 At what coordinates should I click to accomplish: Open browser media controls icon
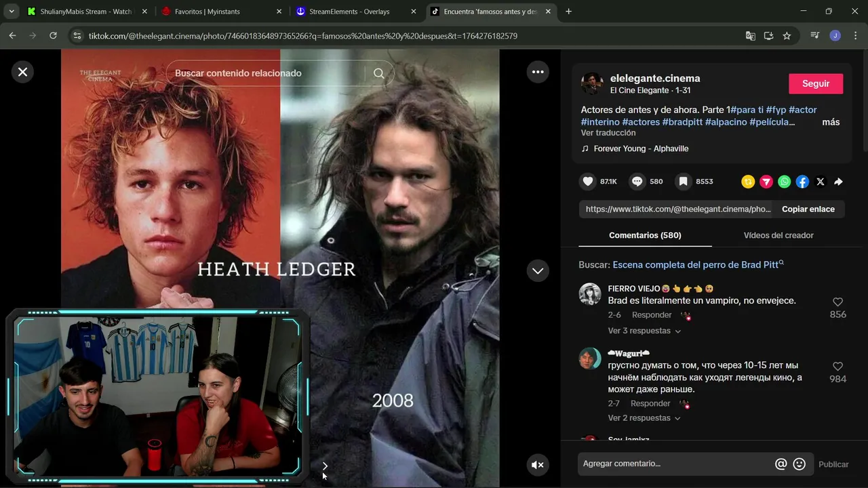point(815,36)
